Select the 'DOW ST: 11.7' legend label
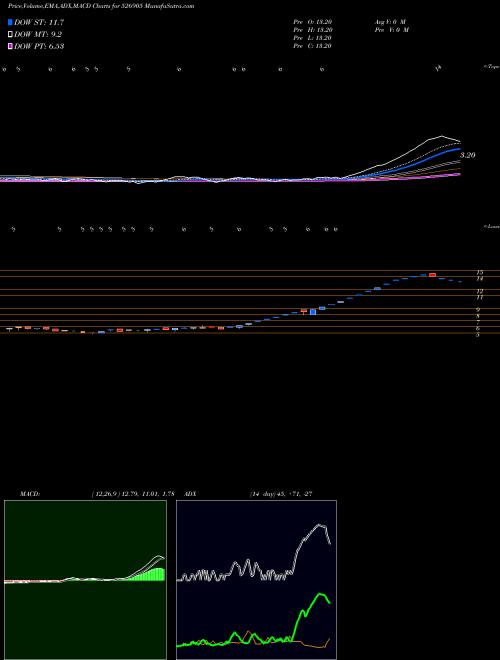This screenshot has height=660, width=500. click(39, 22)
